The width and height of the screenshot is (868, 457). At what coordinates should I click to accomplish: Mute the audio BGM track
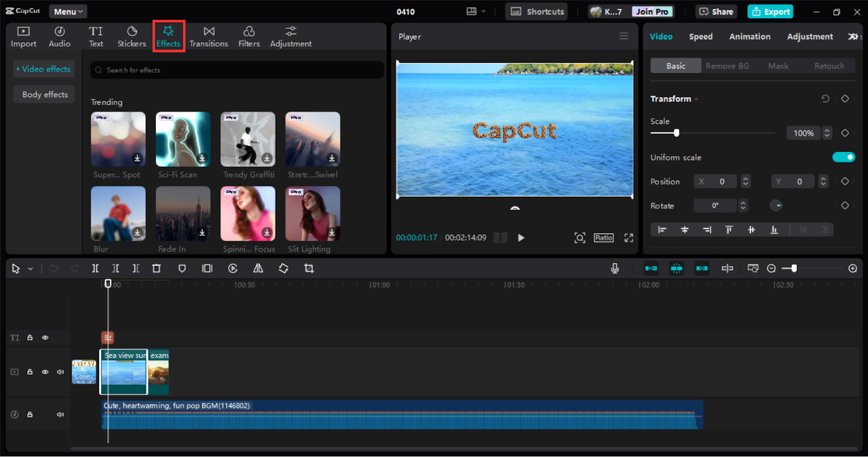tap(60, 415)
